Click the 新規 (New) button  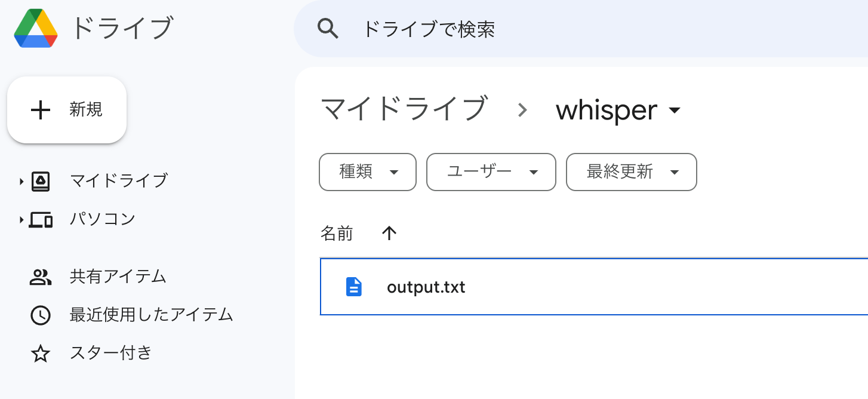coord(66,110)
